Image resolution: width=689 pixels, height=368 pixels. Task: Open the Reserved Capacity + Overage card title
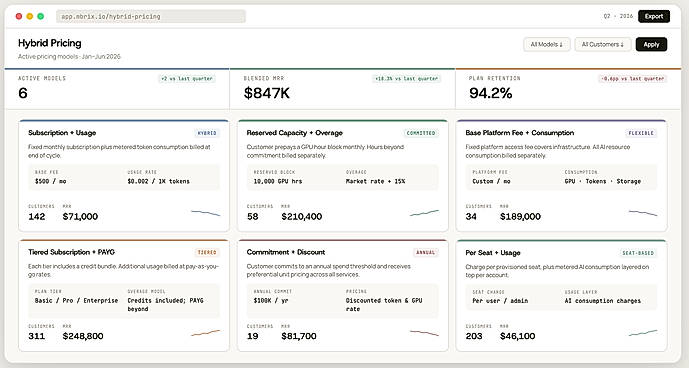tap(294, 133)
